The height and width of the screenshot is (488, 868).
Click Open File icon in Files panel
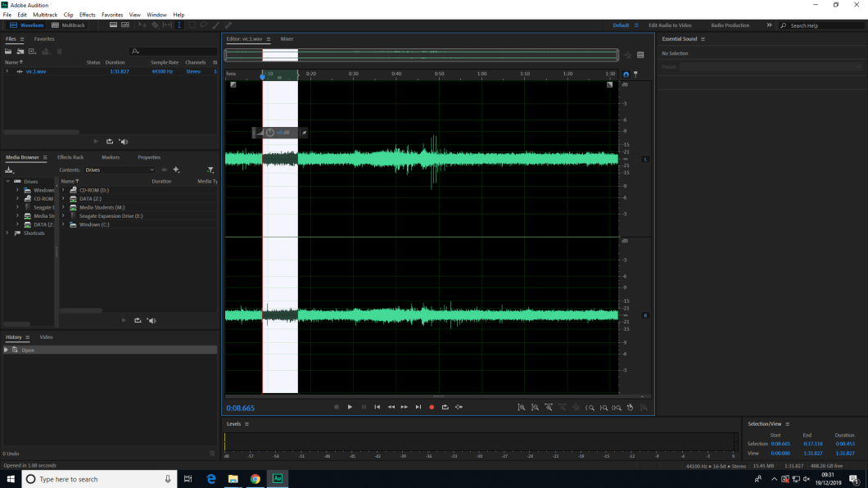(x=8, y=52)
